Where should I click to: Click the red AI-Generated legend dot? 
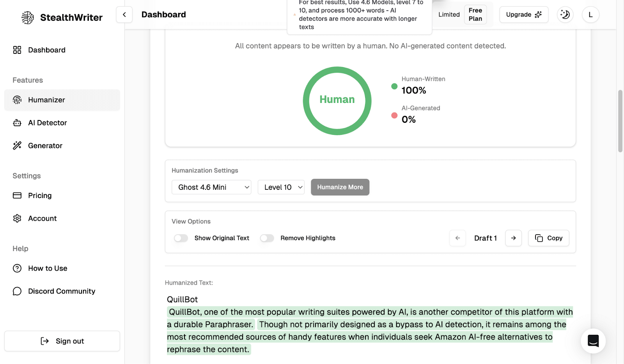click(394, 115)
